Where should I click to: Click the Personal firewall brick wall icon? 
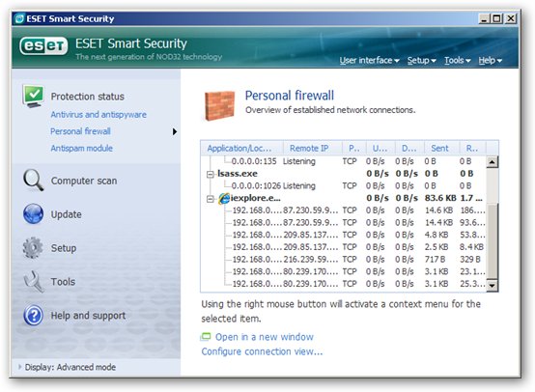tap(220, 105)
